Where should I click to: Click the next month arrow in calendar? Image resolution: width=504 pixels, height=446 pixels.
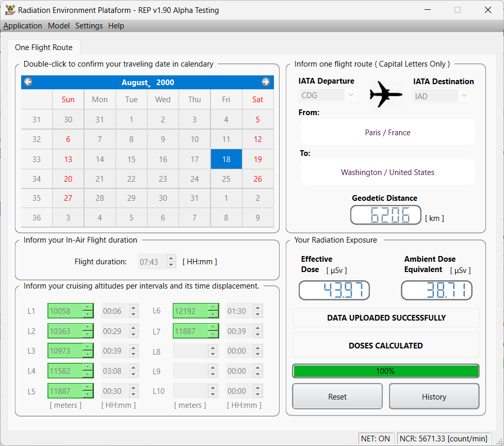(266, 82)
